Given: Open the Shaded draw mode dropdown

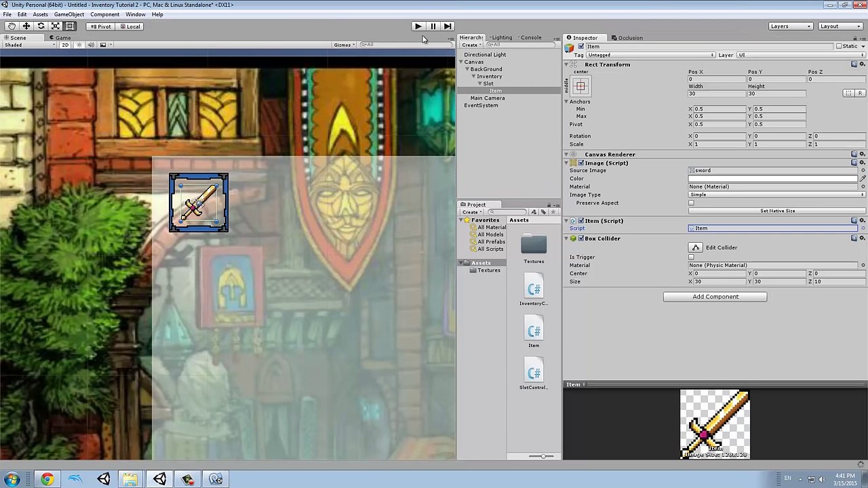Looking at the screenshot, I should coord(30,45).
